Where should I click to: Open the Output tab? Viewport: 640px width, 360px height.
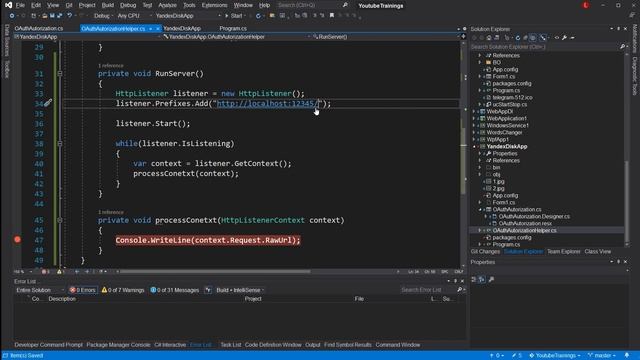point(313,345)
